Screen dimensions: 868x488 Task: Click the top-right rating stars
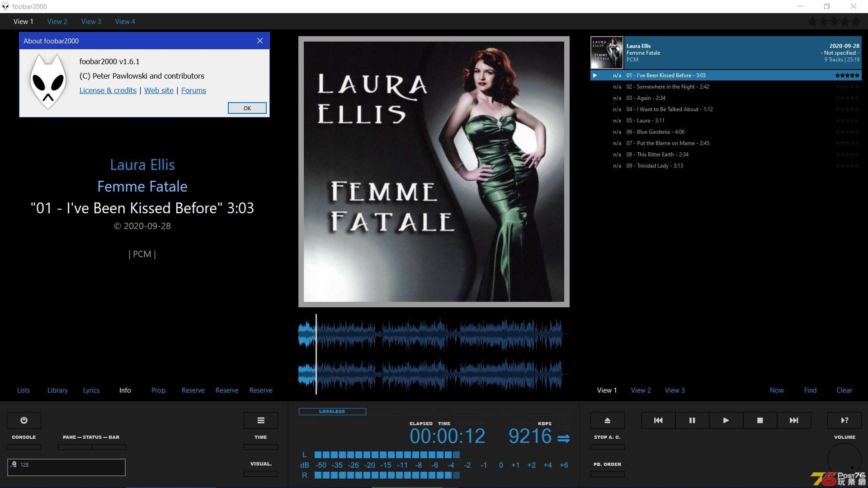[x=834, y=22]
